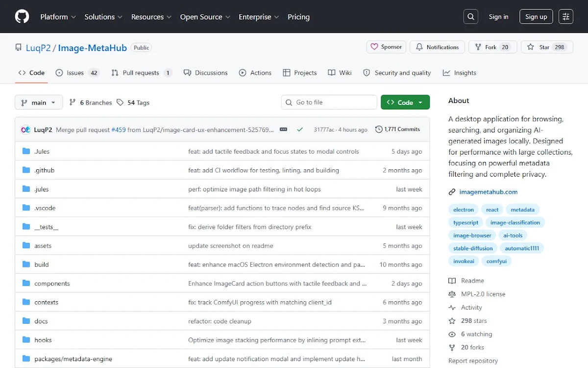The height and width of the screenshot is (368, 588).
Task: Open the Platform dropdown menu
Action: [x=58, y=17]
